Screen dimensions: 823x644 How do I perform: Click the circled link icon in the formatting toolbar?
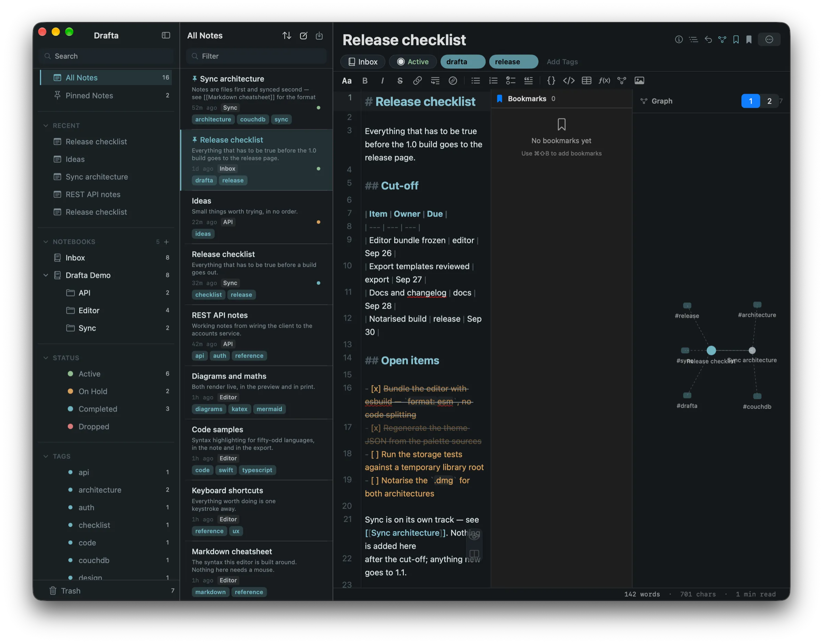tap(453, 81)
